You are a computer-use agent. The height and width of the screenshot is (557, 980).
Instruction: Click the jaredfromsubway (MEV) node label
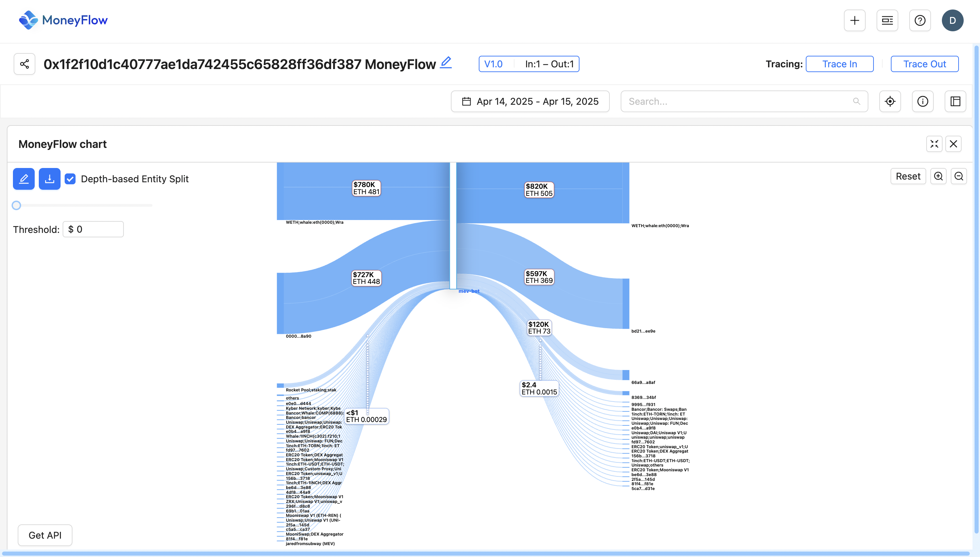[x=310, y=544]
